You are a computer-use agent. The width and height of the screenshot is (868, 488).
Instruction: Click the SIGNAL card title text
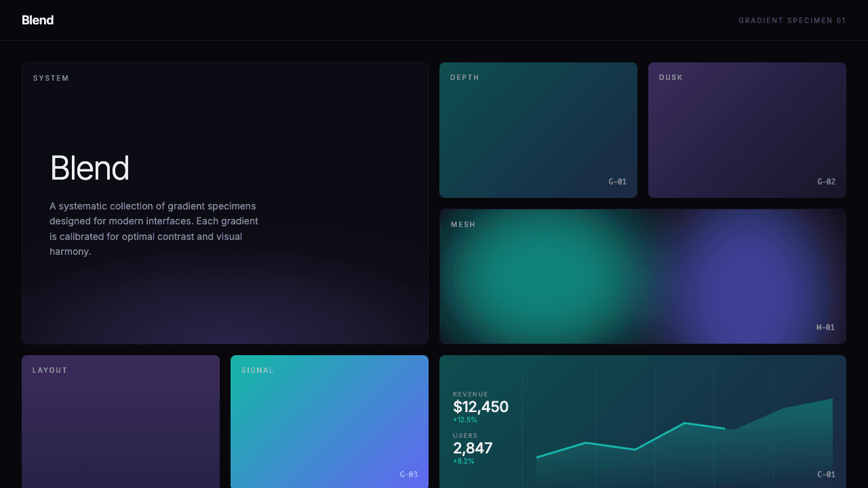tap(258, 370)
